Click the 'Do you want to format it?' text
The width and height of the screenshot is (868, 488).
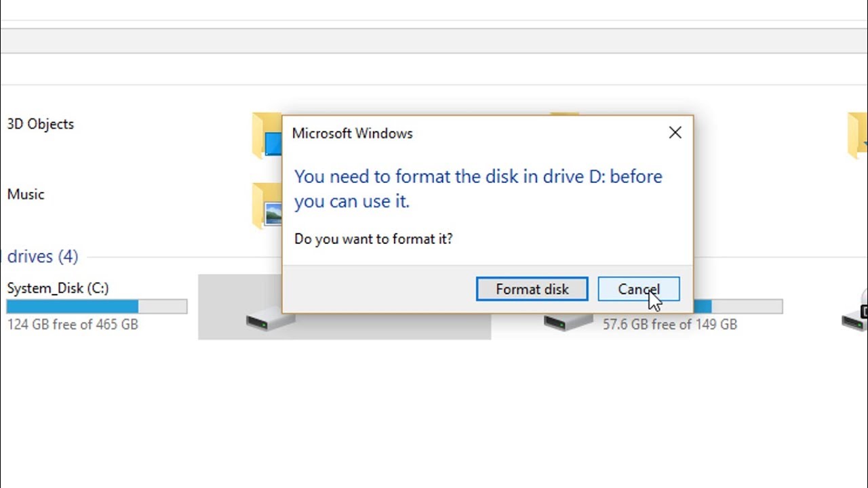[x=374, y=239]
